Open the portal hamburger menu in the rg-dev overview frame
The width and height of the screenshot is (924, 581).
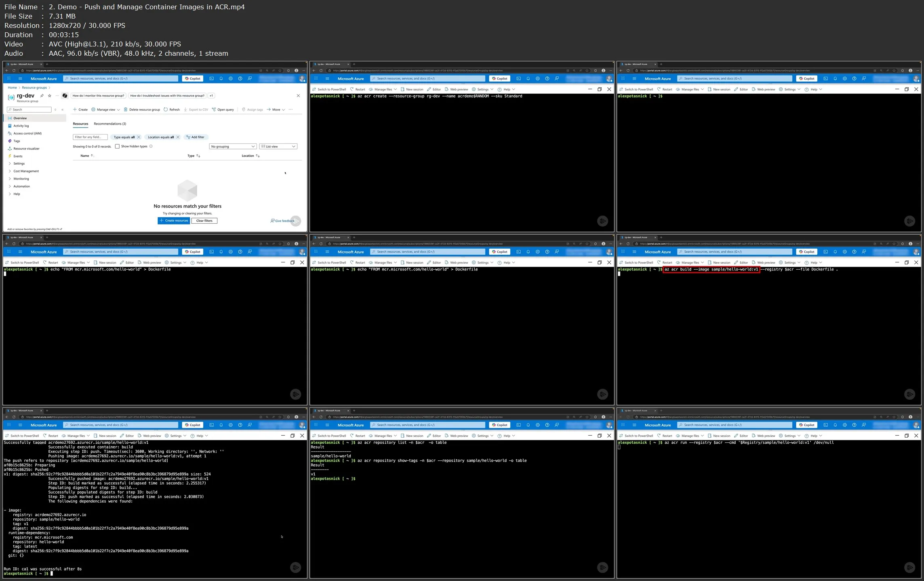click(20, 78)
